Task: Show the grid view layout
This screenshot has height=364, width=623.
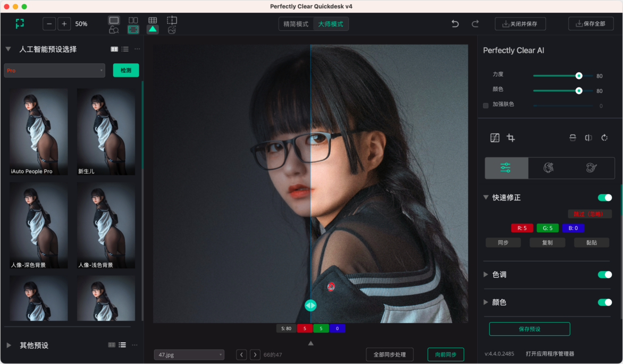Action: pyautogui.click(x=153, y=20)
